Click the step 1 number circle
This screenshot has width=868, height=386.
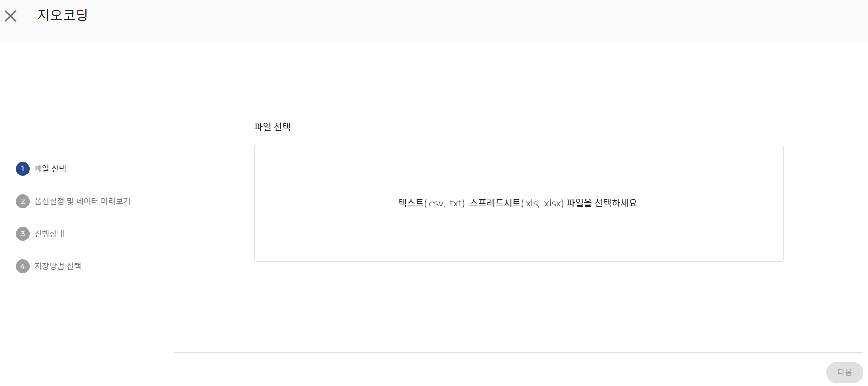click(x=23, y=169)
